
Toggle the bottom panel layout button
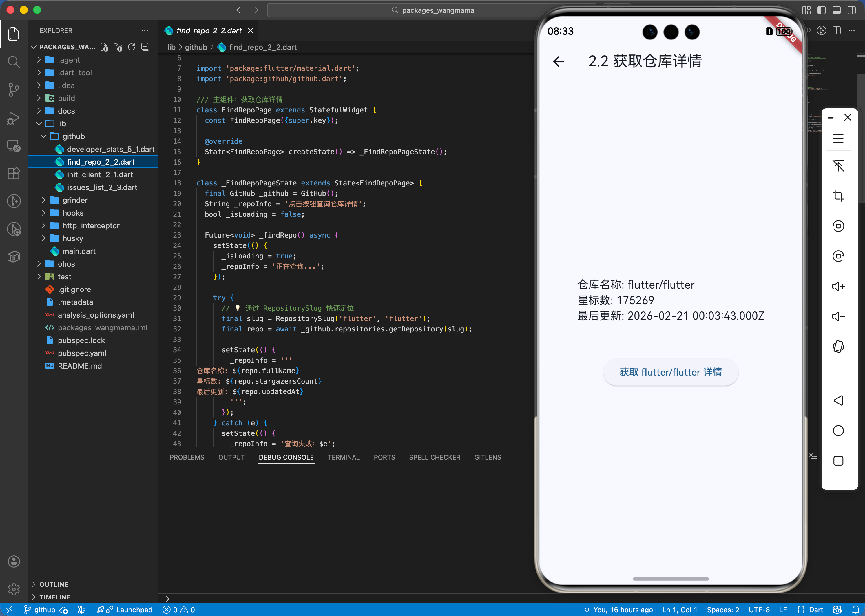click(837, 10)
